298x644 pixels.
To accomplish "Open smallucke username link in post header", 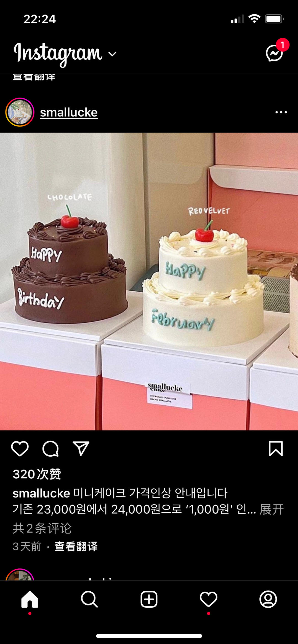I will [x=69, y=112].
